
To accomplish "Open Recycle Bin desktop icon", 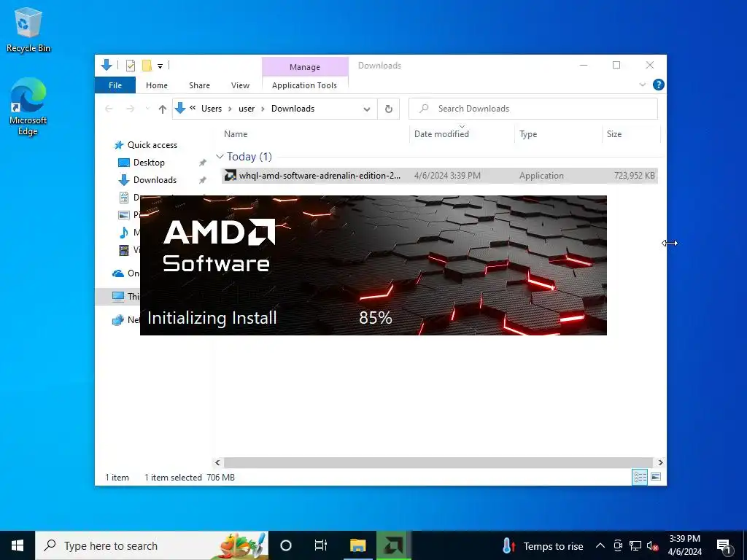I will coord(28,29).
